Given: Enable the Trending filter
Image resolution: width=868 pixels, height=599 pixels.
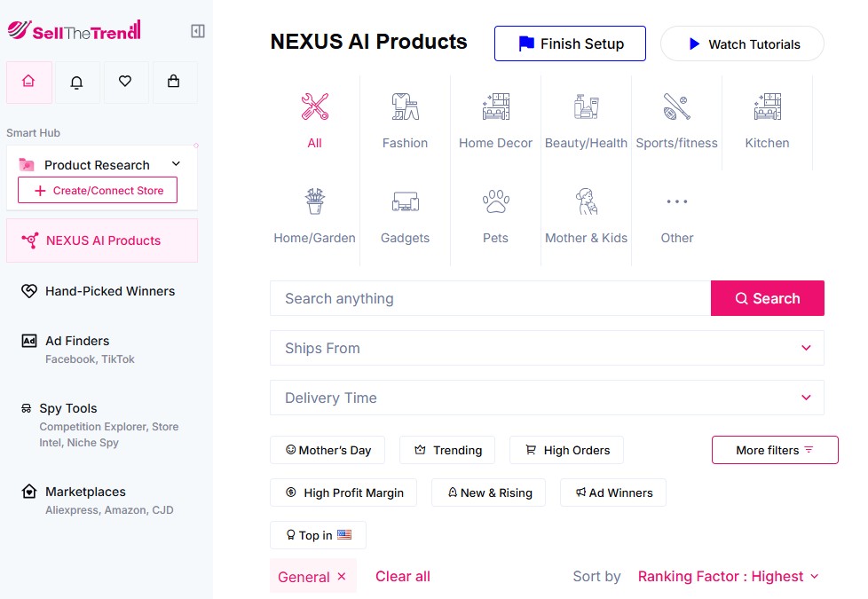Looking at the screenshot, I should point(447,450).
